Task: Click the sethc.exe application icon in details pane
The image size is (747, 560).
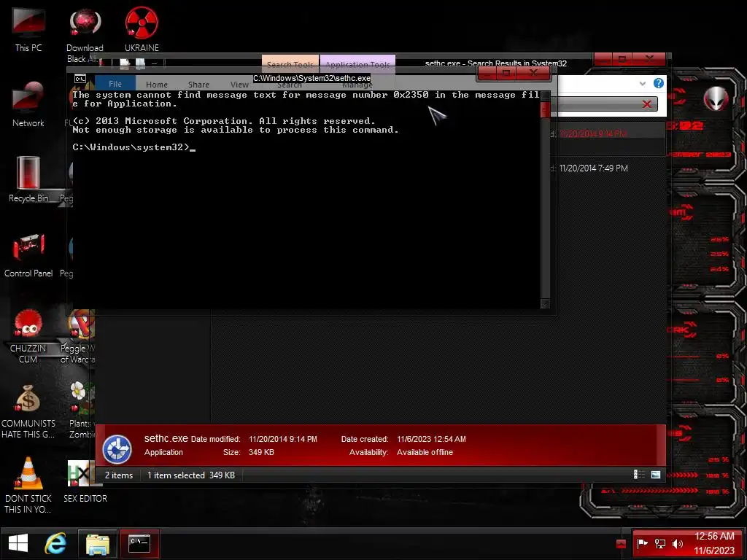Action: click(117, 448)
